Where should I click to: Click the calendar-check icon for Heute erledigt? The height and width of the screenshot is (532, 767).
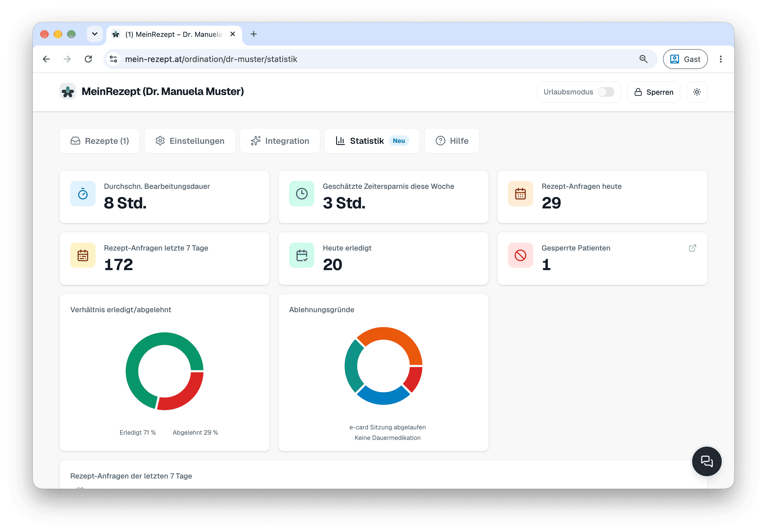(x=301, y=256)
